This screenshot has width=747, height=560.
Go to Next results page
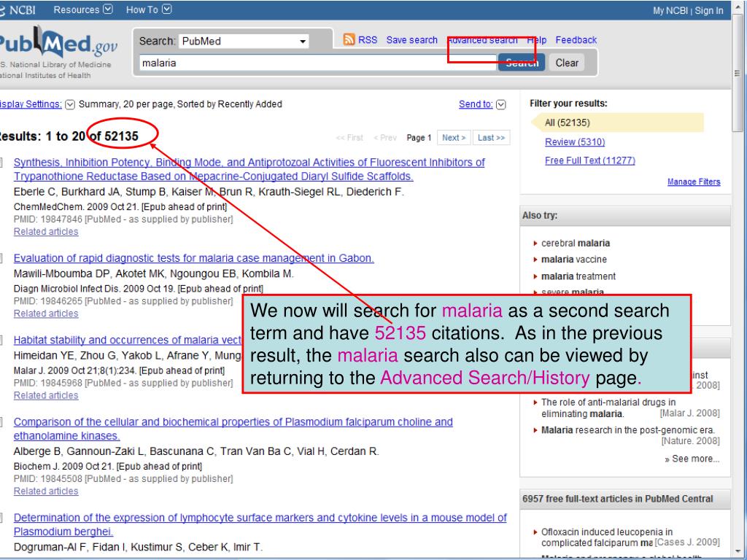pyautogui.click(x=454, y=138)
